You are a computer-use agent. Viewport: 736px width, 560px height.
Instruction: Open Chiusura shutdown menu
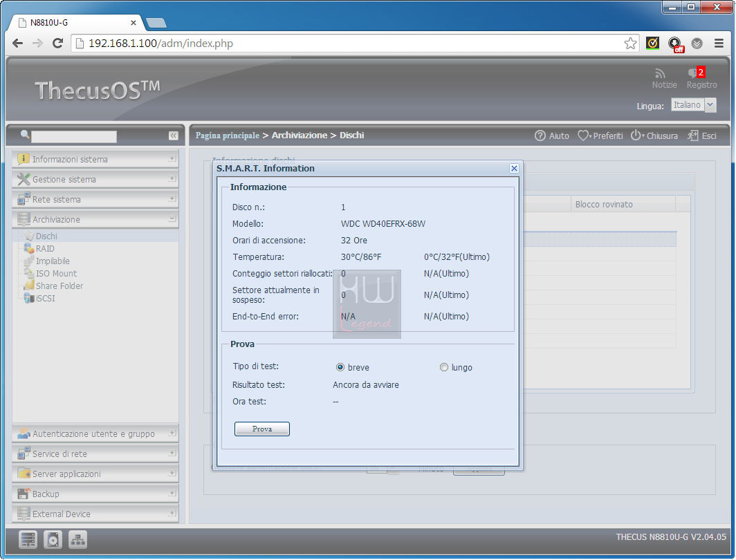click(x=654, y=136)
